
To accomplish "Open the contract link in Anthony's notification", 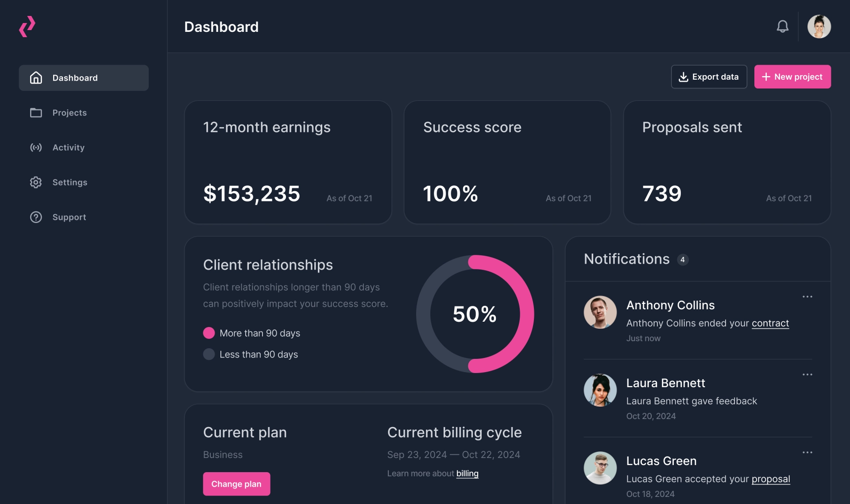I will [x=770, y=323].
